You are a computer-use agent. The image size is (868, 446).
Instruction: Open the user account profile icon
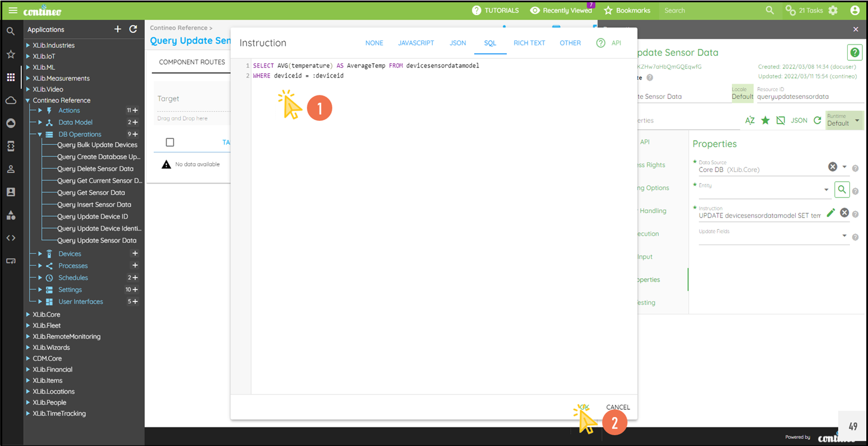pos(854,10)
